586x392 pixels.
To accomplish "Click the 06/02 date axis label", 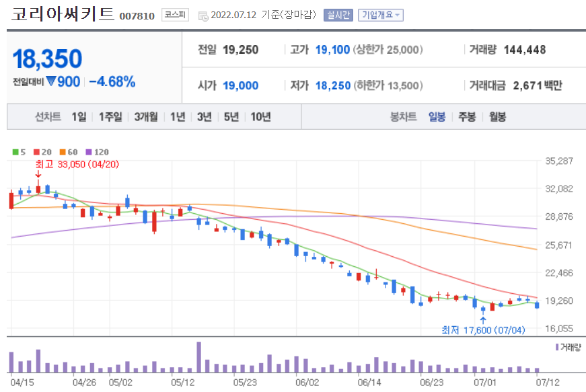I will tap(307, 383).
